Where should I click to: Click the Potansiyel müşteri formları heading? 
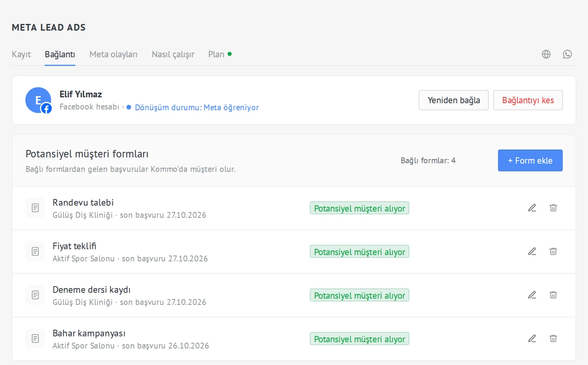[87, 154]
